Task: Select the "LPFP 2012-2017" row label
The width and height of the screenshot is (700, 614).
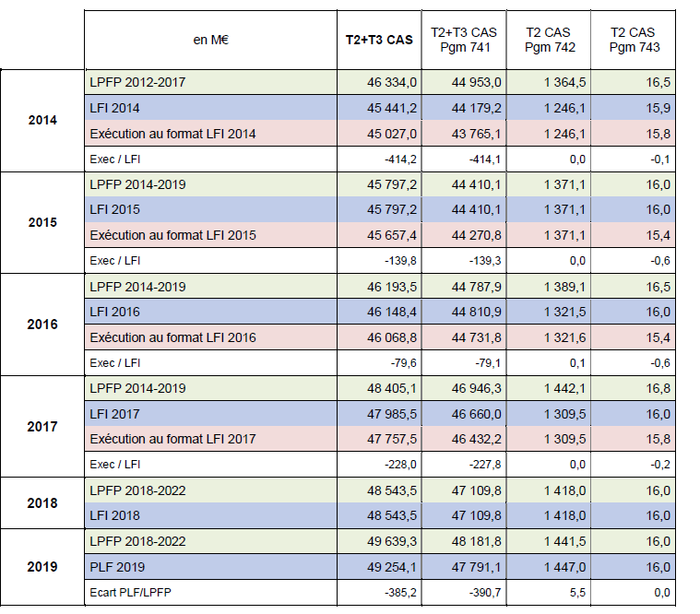Action: pos(137,82)
